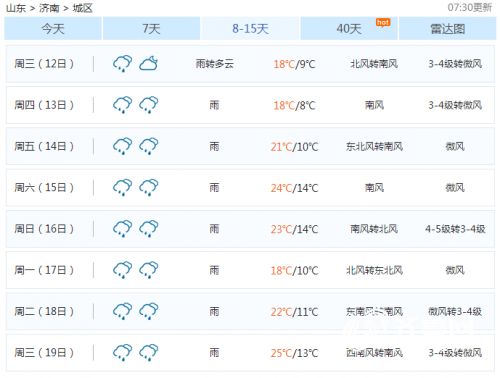Click the cloudy icon for 周三（12日）
Viewport: 500px width, 378px height.
[149, 64]
